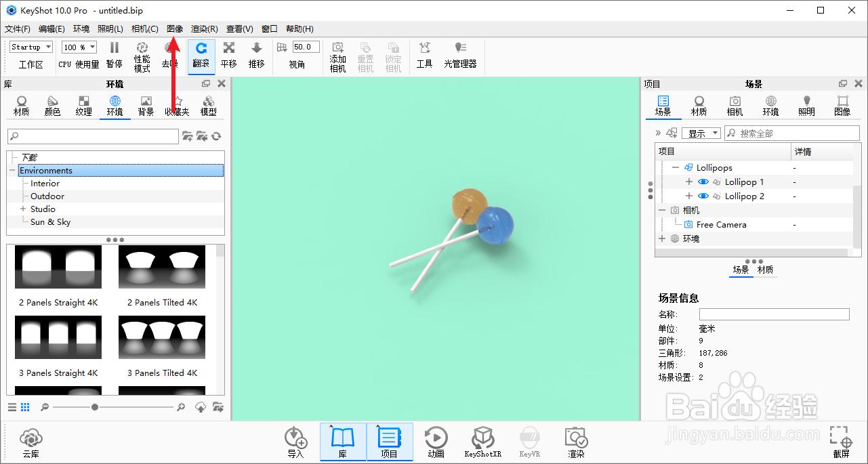
Task: Select Free Camera in scene tree
Action: 721,225
